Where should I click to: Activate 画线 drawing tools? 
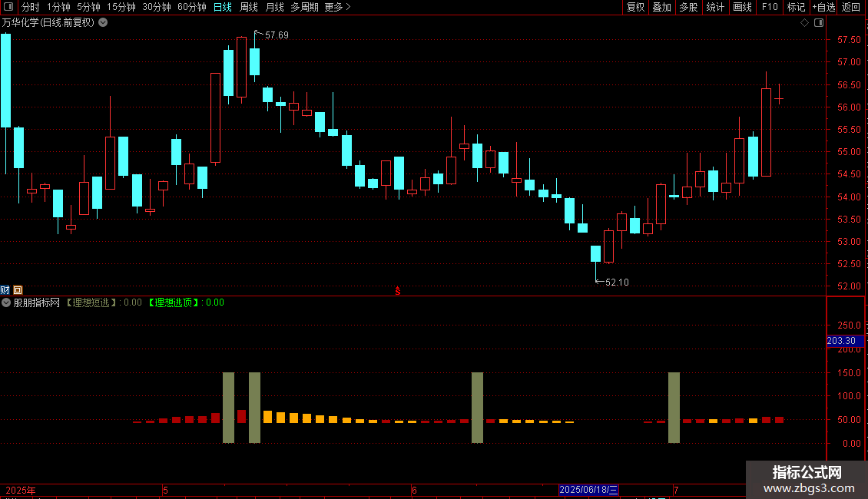click(x=742, y=7)
